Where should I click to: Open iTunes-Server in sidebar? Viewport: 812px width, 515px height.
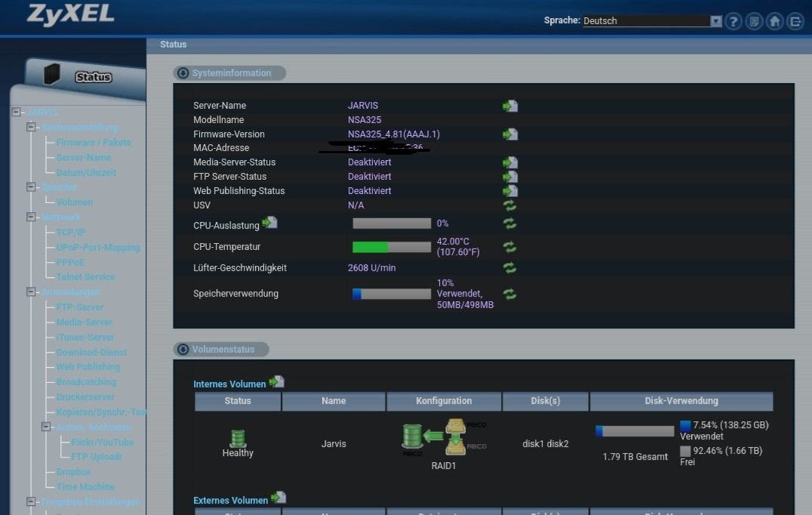click(x=85, y=337)
